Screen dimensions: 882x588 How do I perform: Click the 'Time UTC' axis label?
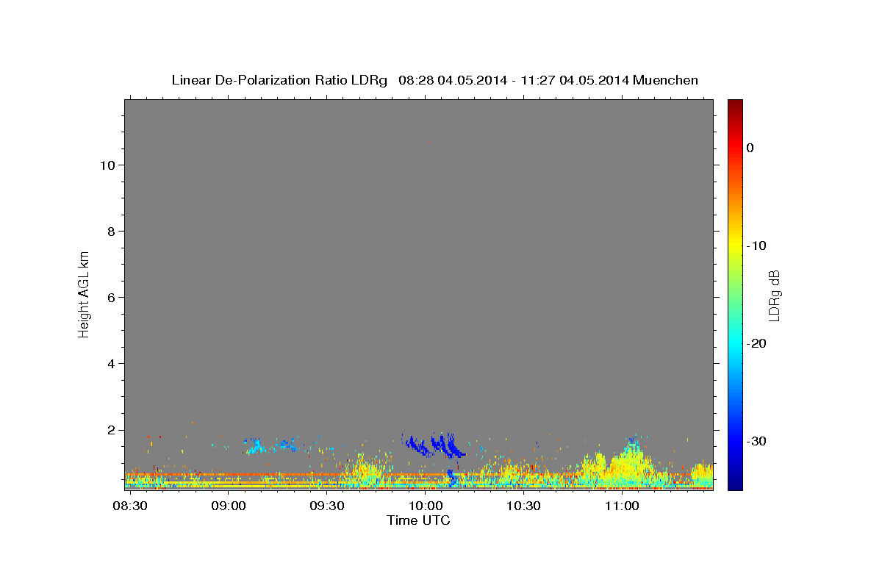[418, 520]
